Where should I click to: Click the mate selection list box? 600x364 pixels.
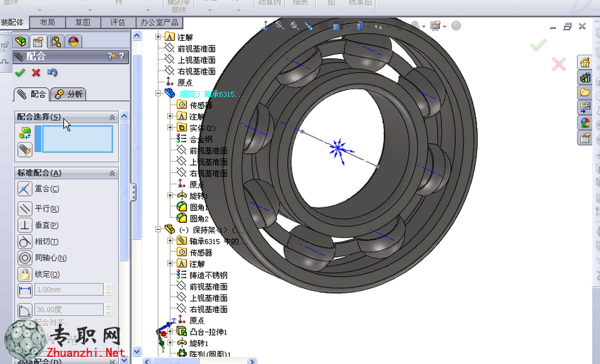pos(77,139)
